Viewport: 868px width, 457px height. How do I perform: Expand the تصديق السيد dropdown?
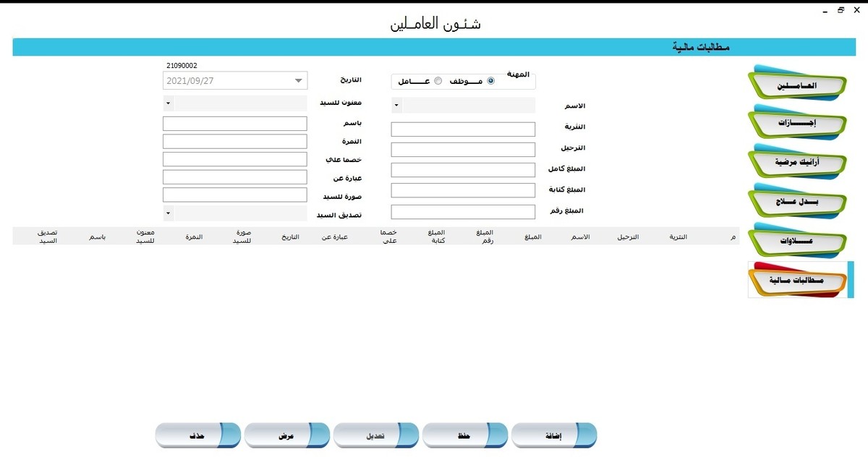[168, 213]
